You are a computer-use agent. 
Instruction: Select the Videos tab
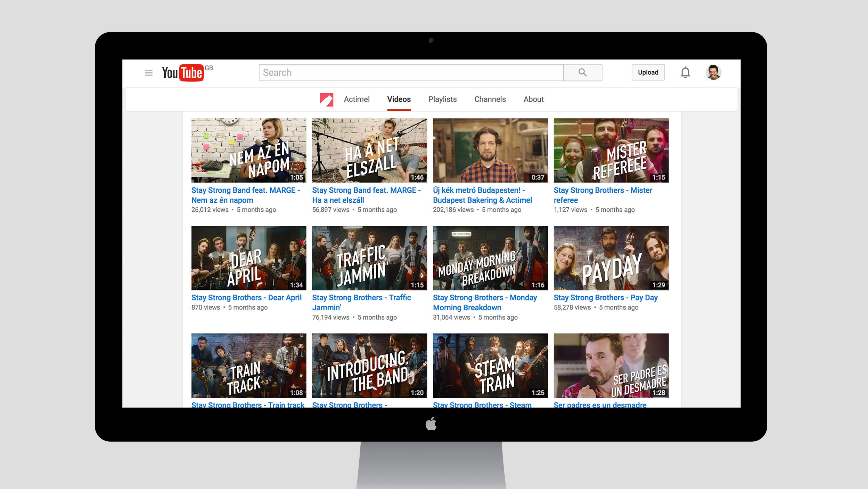(399, 99)
